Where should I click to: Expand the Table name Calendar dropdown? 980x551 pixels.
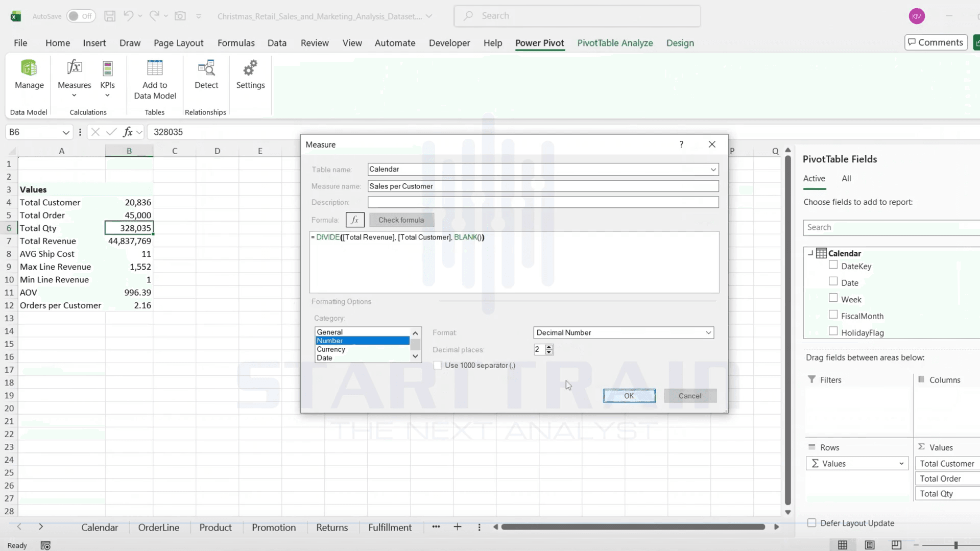click(713, 170)
